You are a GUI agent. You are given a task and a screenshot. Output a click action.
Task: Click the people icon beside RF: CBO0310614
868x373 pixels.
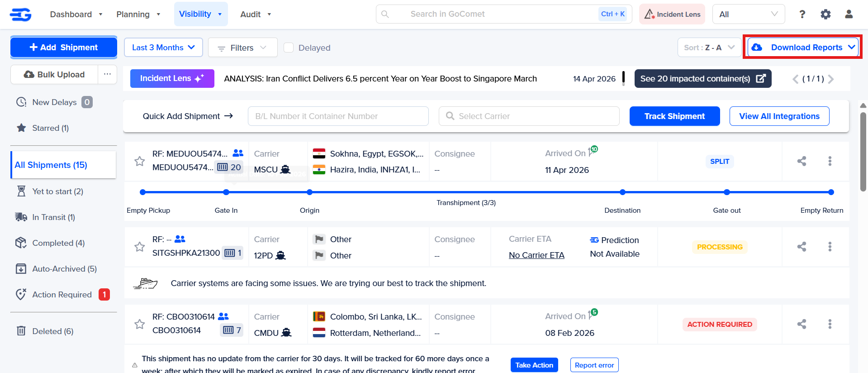point(223,316)
